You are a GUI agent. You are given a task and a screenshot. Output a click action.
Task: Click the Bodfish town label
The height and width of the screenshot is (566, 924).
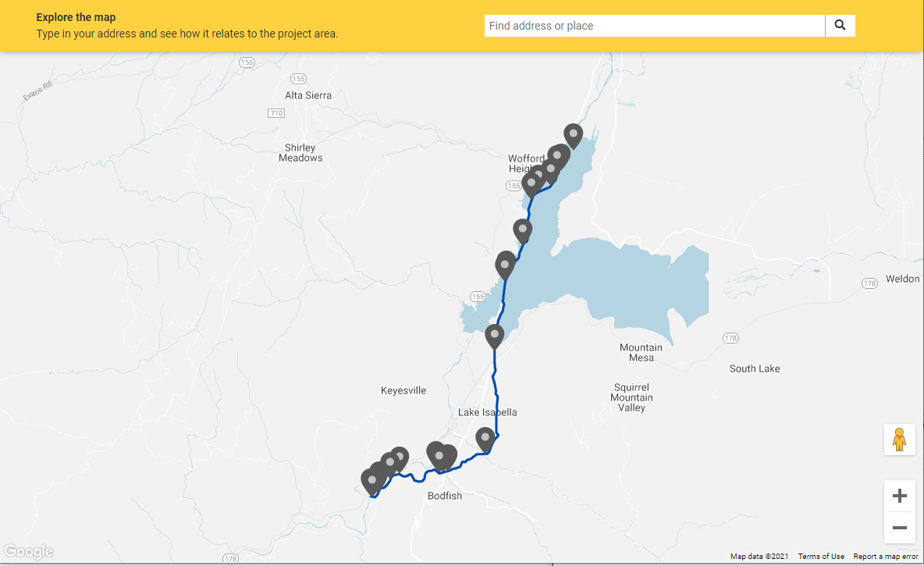click(445, 496)
